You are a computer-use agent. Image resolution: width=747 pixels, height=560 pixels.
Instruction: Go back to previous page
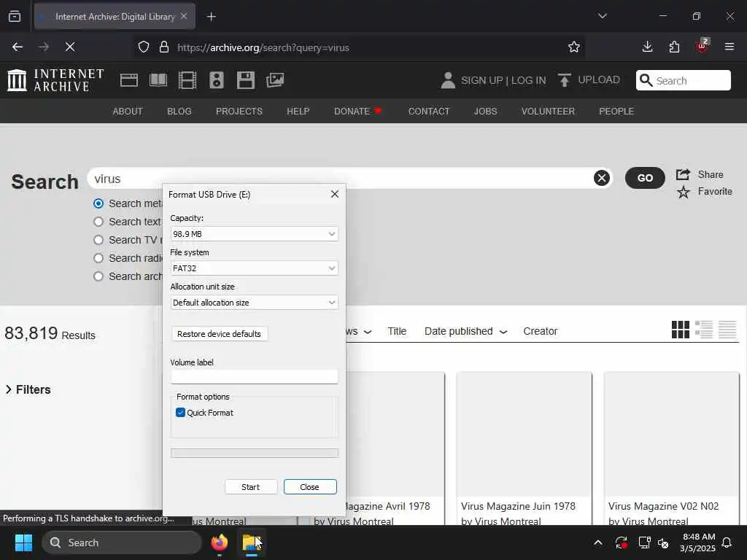(18, 47)
